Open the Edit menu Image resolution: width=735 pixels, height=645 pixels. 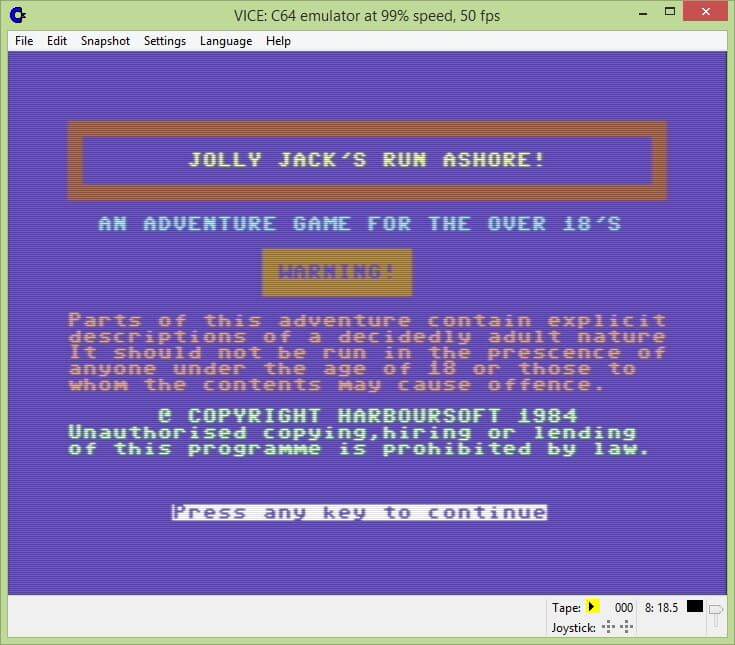pos(57,41)
